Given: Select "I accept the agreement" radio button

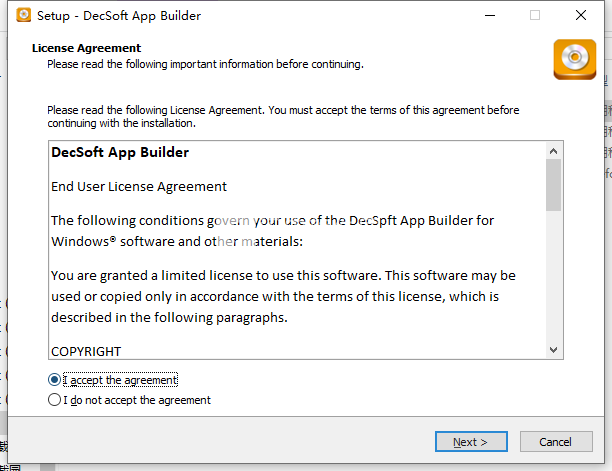Looking at the screenshot, I should point(54,380).
